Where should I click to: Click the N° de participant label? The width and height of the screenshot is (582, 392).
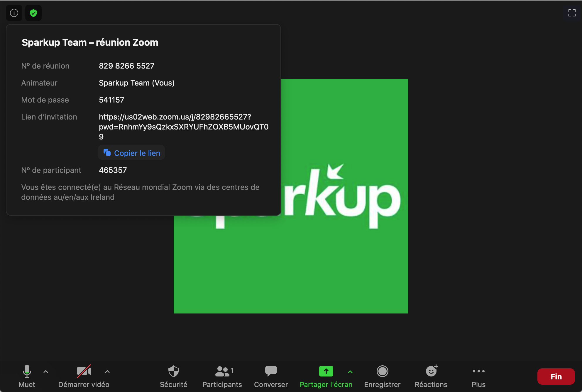click(51, 170)
